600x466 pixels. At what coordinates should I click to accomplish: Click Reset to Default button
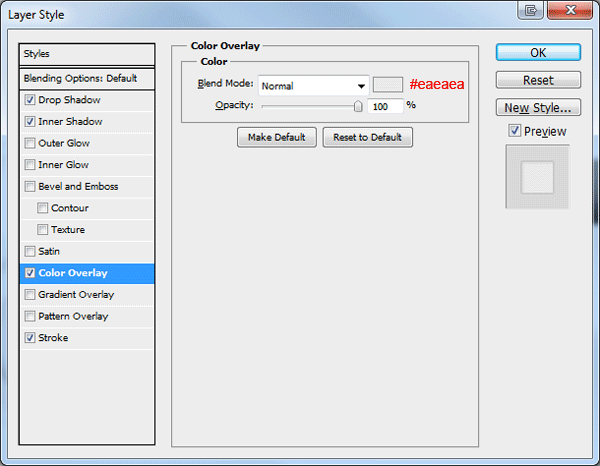coord(367,137)
